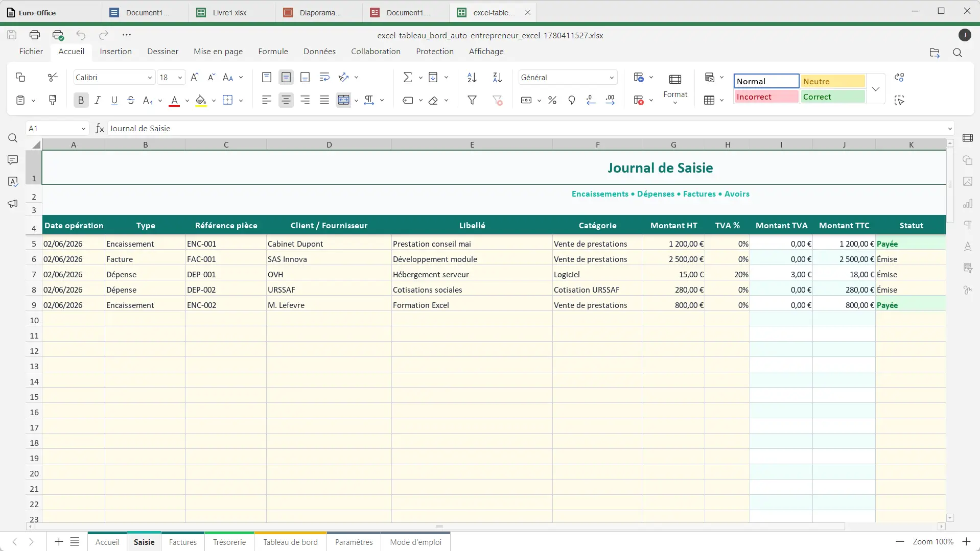
Task: Click the Copy icon in ribbon
Action: 20,77
